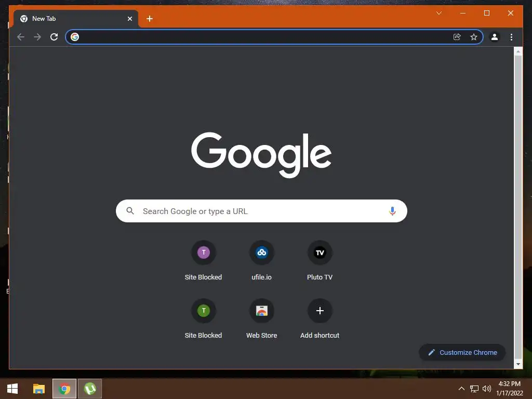Close the Chrome window
This screenshot has width=532, height=399.
pyautogui.click(x=510, y=13)
